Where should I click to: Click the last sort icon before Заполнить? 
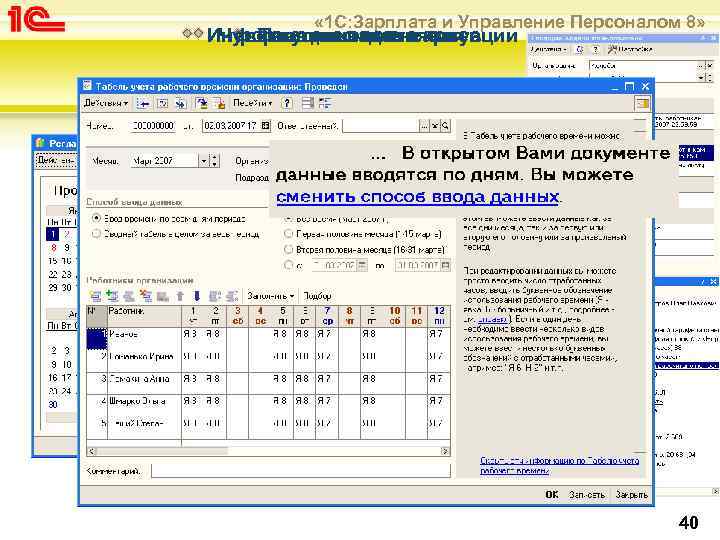coord(232,296)
